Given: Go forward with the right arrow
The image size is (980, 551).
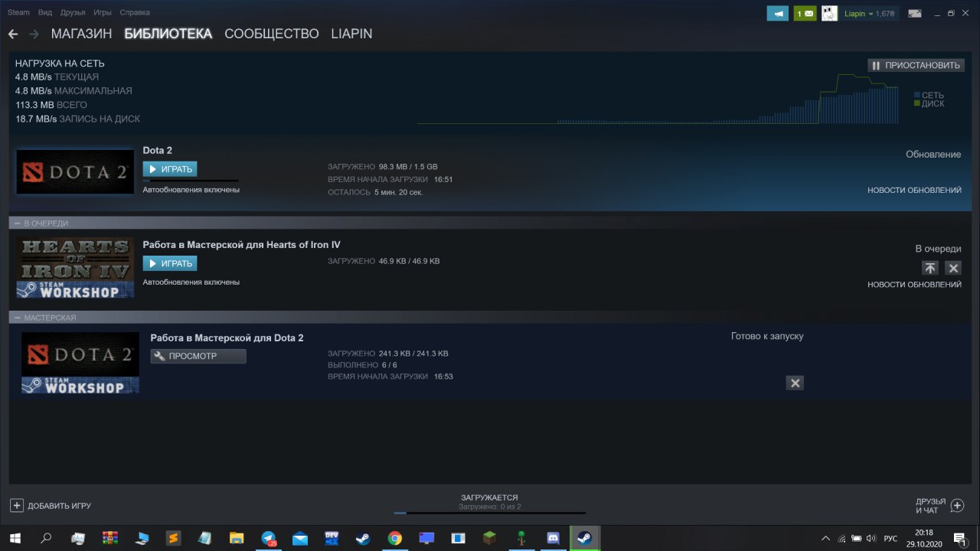Looking at the screenshot, I should [34, 34].
